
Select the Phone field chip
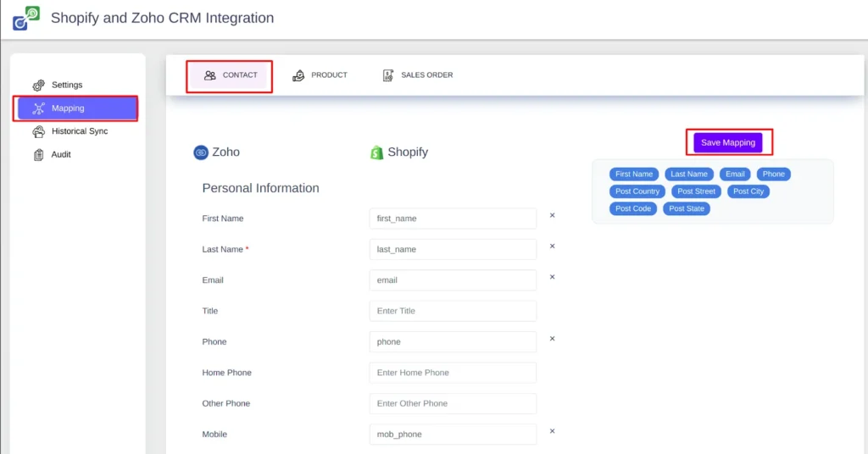pyautogui.click(x=773, y=174)
